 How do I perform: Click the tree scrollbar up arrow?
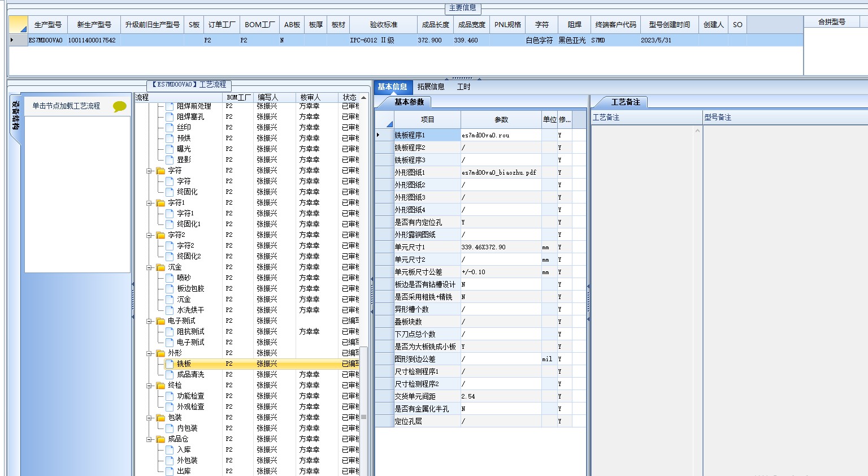tap(363, 98)
